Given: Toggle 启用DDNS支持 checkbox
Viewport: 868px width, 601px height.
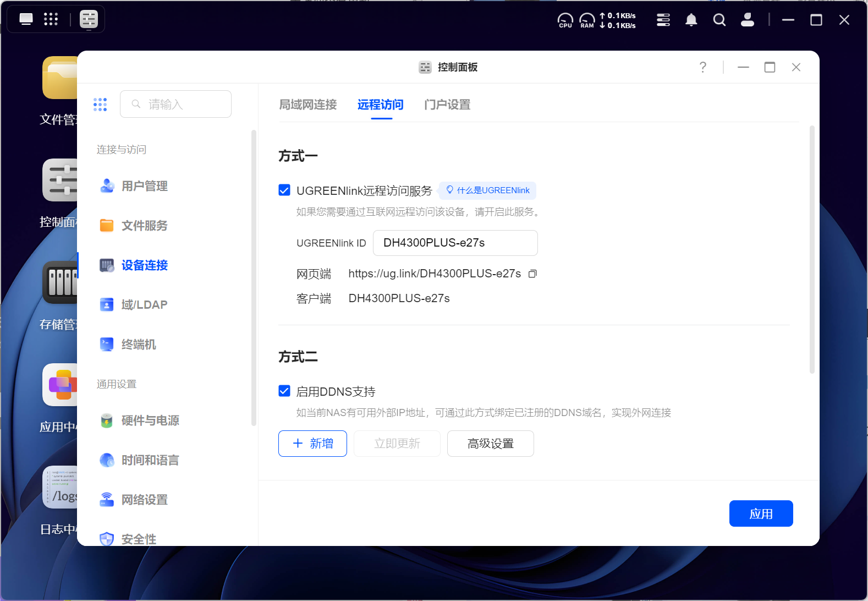Looking at the screenshot, I should click(x=284, y=391).
